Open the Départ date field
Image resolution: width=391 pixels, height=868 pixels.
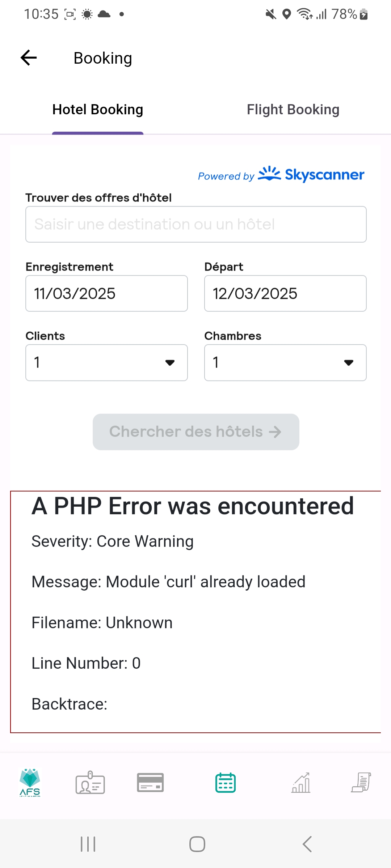[285, 293]
